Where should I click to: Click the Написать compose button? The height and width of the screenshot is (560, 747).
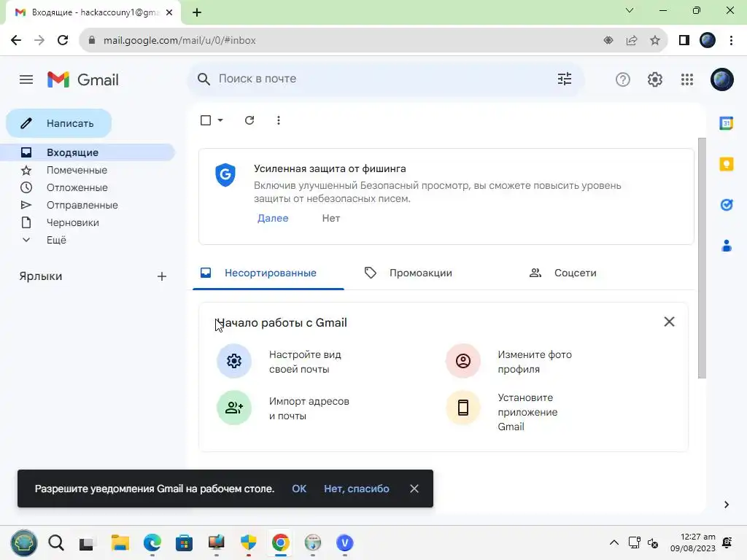coord(58,123)
